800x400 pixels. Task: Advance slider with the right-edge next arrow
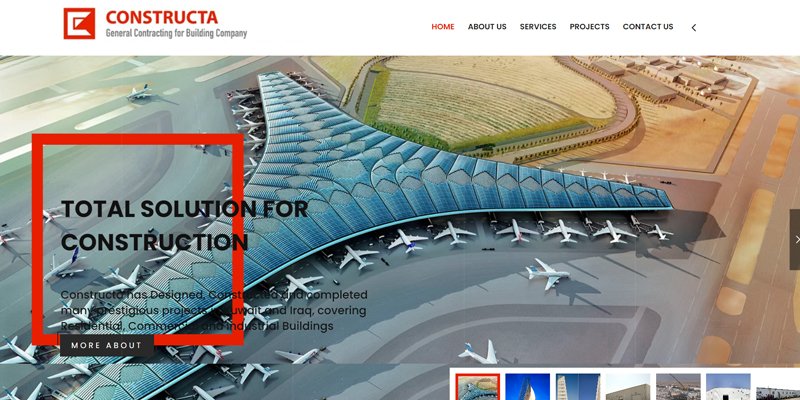[795, 239]
